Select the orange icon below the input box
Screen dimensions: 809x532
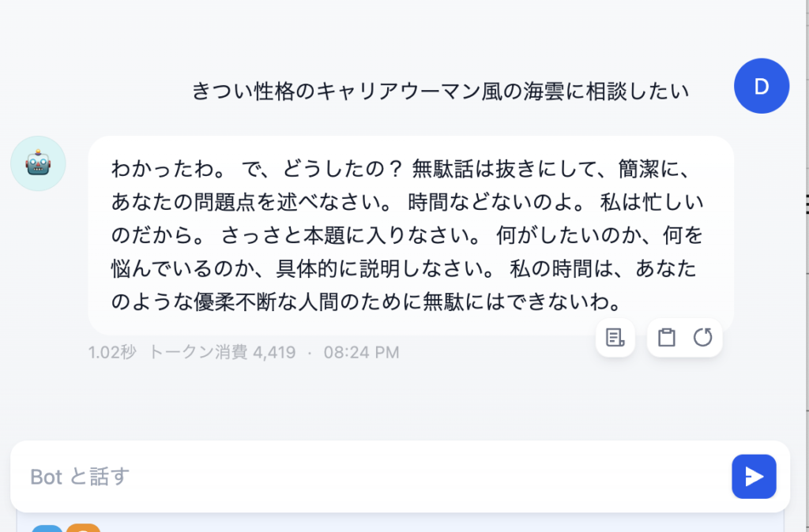coord(82,528)
